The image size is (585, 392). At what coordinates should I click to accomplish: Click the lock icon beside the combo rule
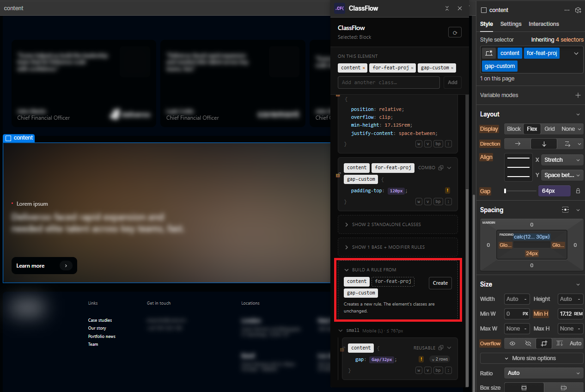pyautogui.click(x=338, y=175)
